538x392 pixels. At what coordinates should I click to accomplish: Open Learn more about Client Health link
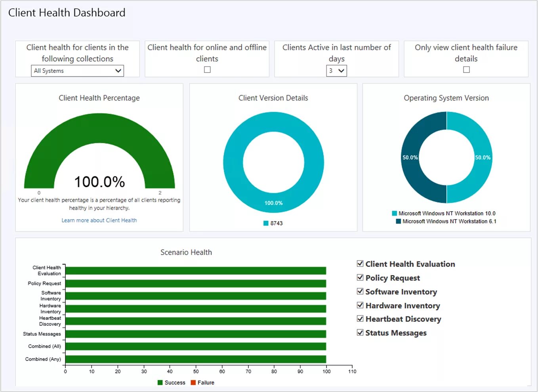(x=99, y=220)
